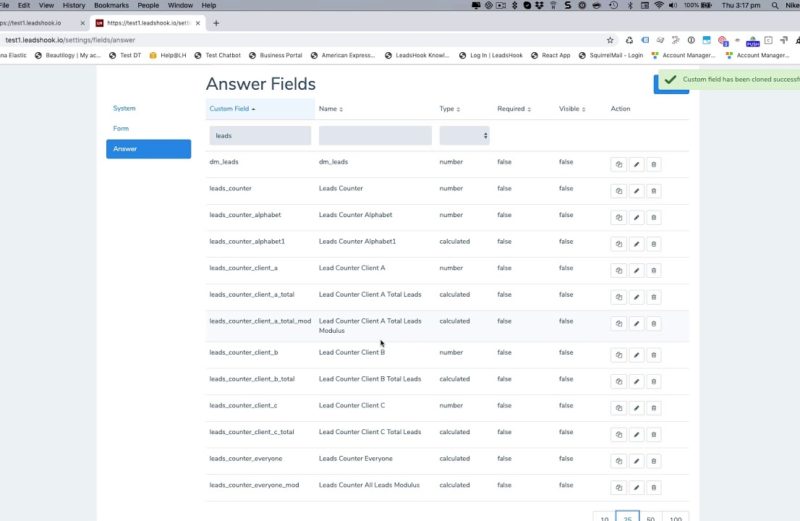Edit the dm_leads field

point(636,164)
